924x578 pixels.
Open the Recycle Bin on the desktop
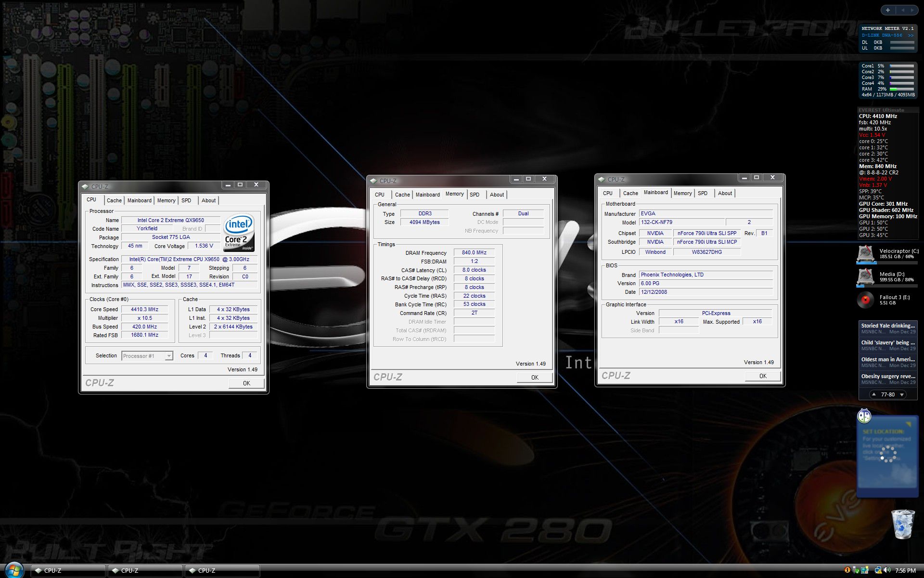click(903, 524)
